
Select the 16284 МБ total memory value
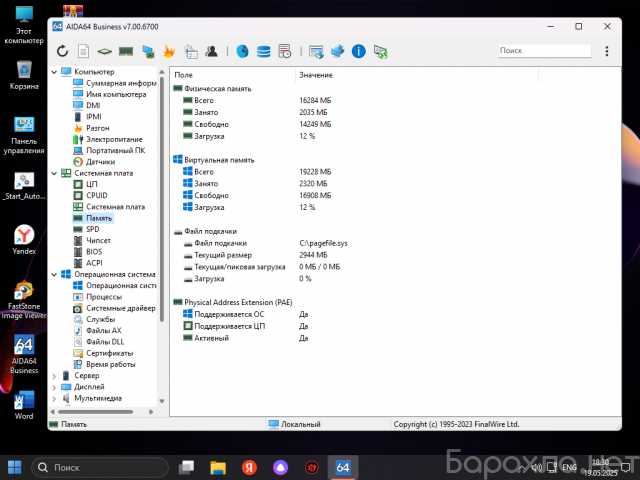click(x=315, y=100)
